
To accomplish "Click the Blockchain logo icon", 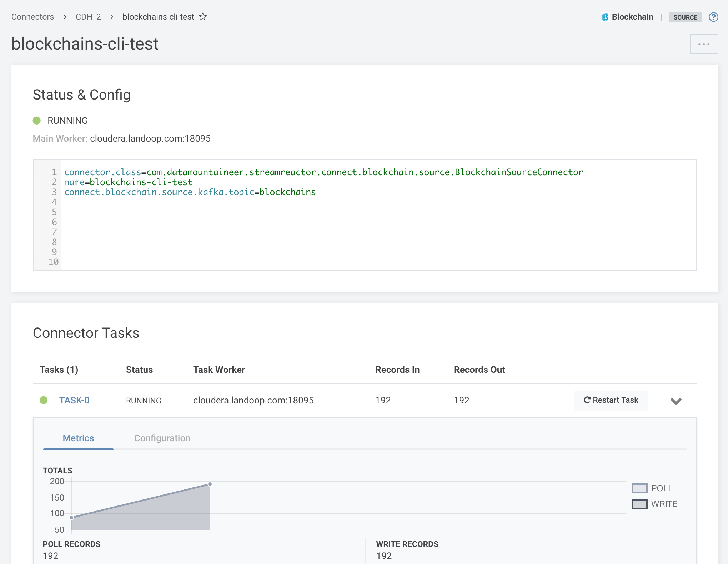I will point(605,17).
